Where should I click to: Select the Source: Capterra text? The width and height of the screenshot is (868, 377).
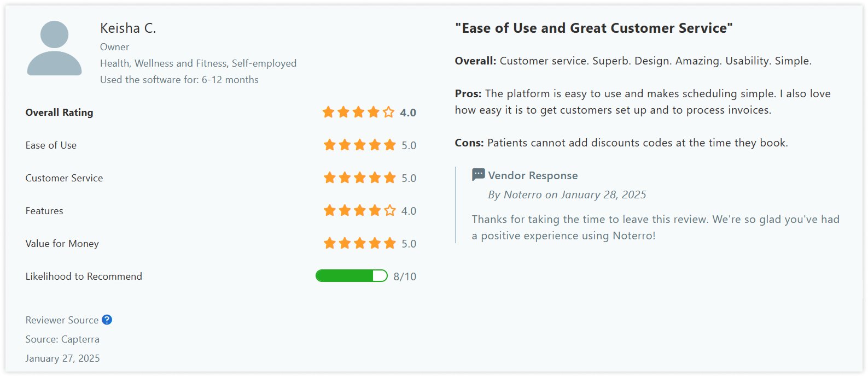tap(62, 339)
